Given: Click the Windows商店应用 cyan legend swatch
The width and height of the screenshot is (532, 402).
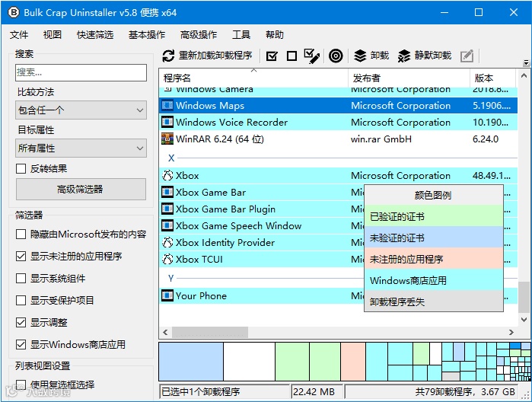Looking at the screenshot, I should click(434, 280).
